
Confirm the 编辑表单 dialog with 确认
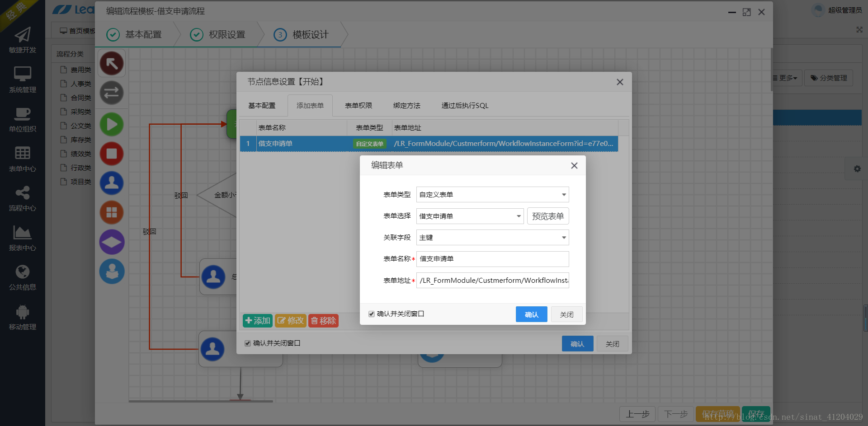(532, 314)
